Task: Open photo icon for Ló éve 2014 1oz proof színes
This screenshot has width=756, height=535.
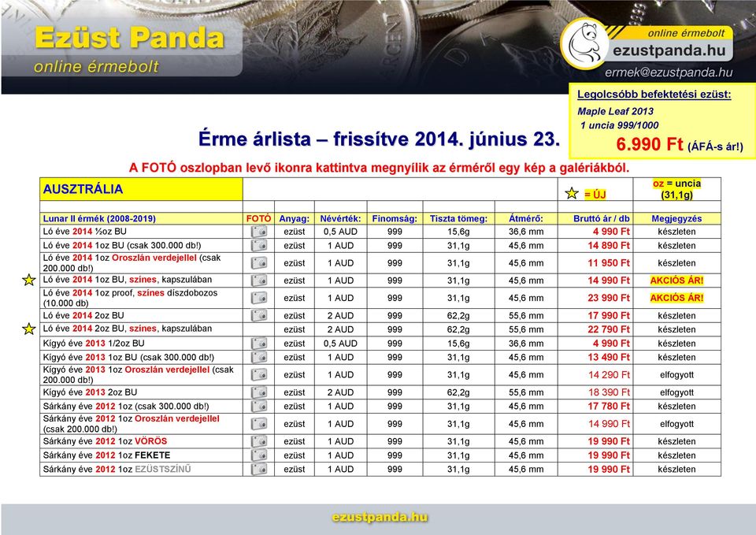Action: (259, 298)
